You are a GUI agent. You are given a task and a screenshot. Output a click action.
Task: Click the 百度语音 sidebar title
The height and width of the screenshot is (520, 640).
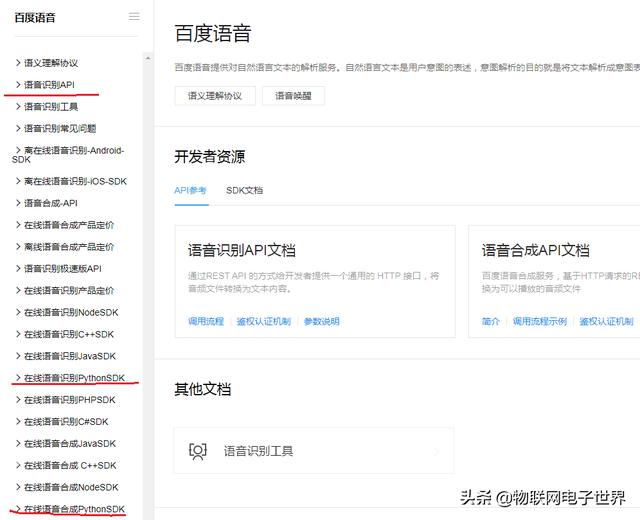(x=35, y=18)
